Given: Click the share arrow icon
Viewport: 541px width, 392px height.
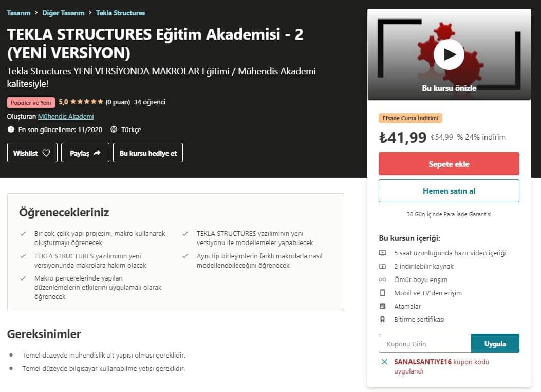Looking at the screenshot, I should pos(97,153).
